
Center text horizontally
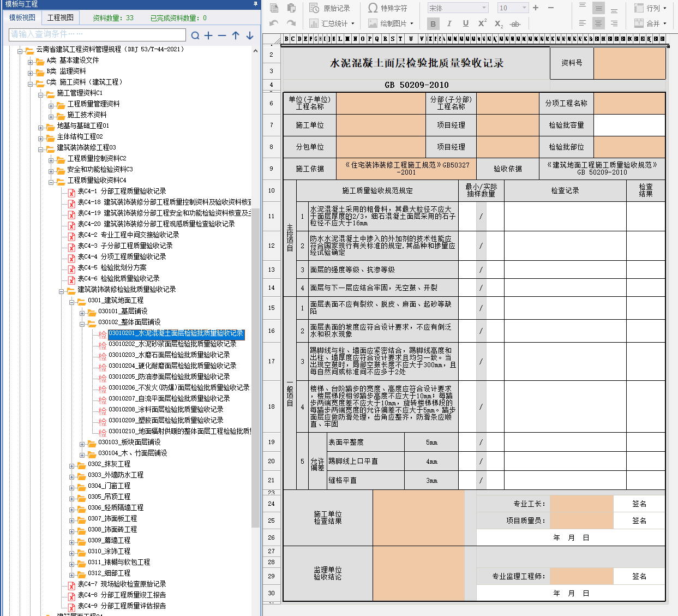599,23
